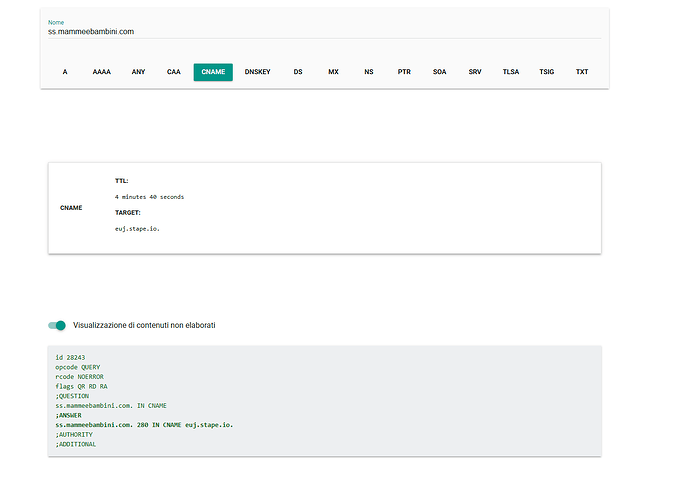Select the AAAA record type
Viewport: 690px width, 480px height.
[101, 72]
